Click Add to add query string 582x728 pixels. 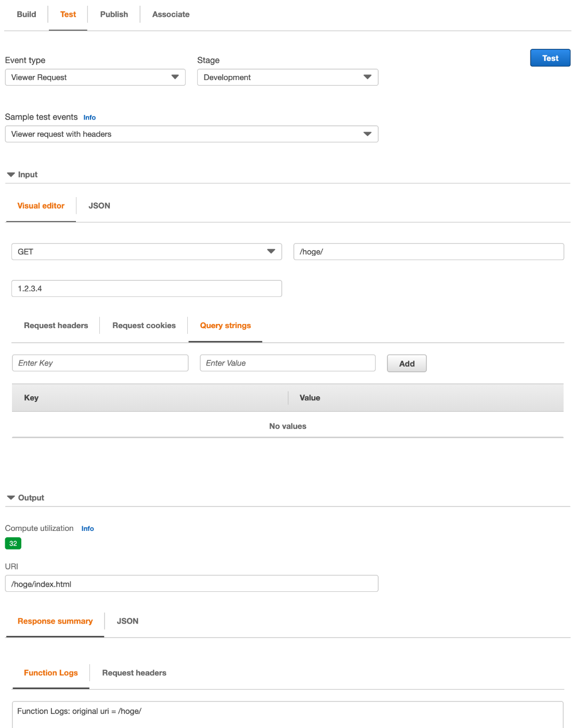coord(407,363)
